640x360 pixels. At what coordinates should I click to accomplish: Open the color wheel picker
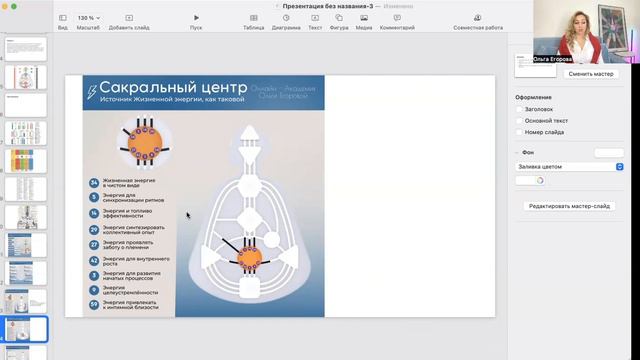pyautogui.click(x=540, y=180)
